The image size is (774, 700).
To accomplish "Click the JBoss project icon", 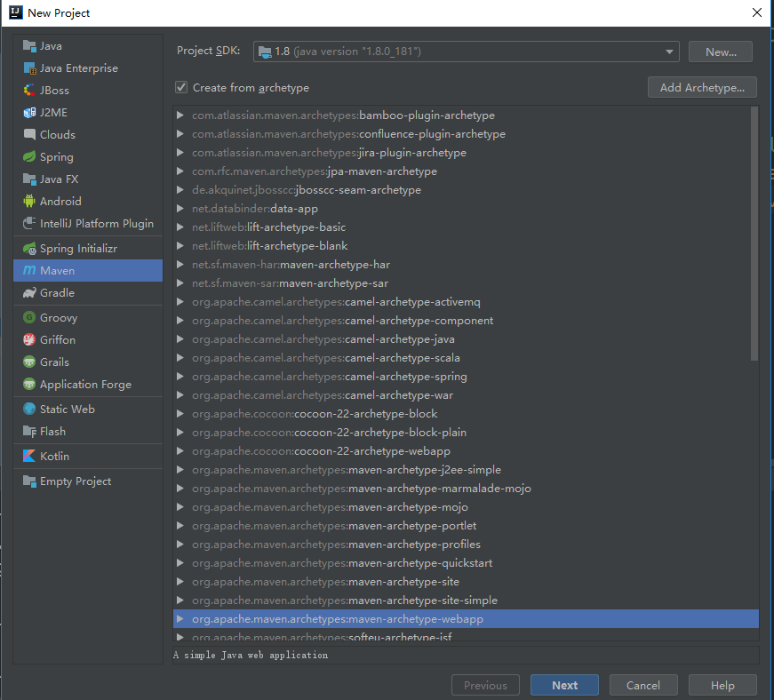I will [x=29, y=91].
